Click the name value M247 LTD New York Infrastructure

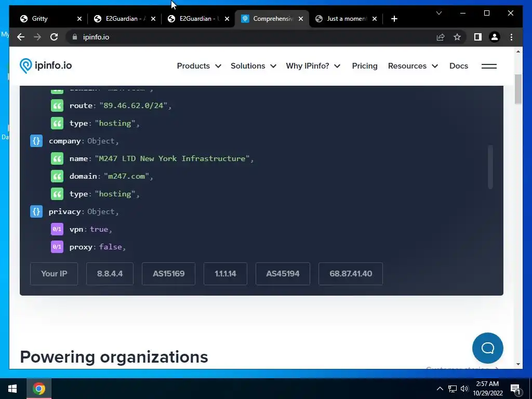[172, 158]
